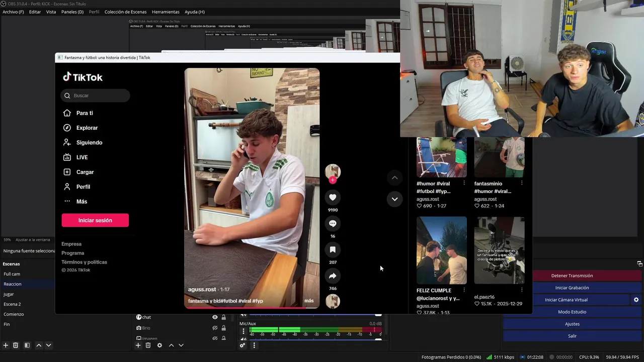Go to previous video chevron up
Screen dimensions: 644x362
394,177
